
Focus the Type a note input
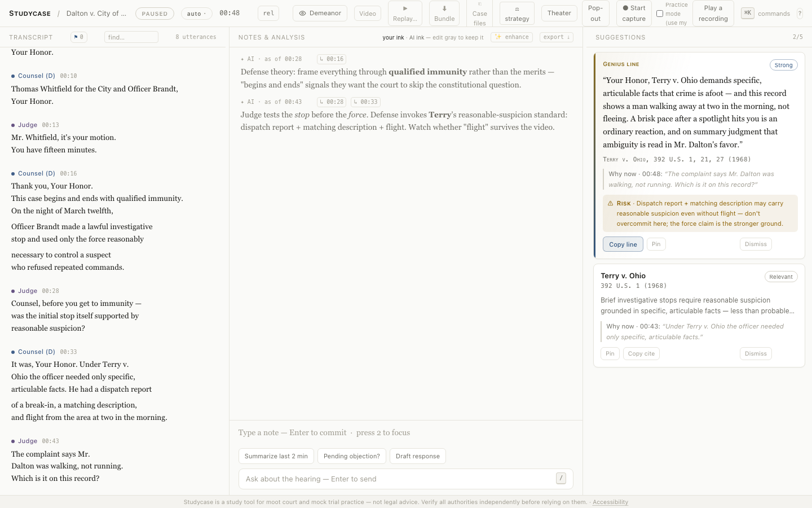(406, 432)
